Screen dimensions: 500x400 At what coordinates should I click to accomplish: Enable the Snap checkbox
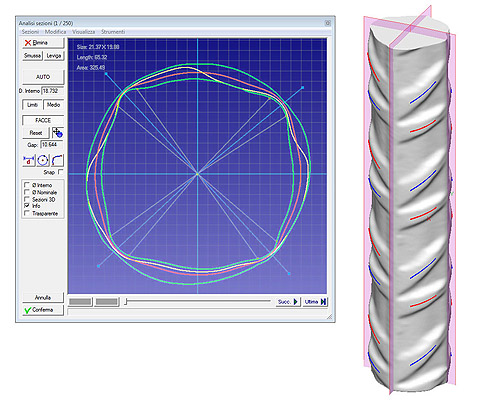[60, 172]
